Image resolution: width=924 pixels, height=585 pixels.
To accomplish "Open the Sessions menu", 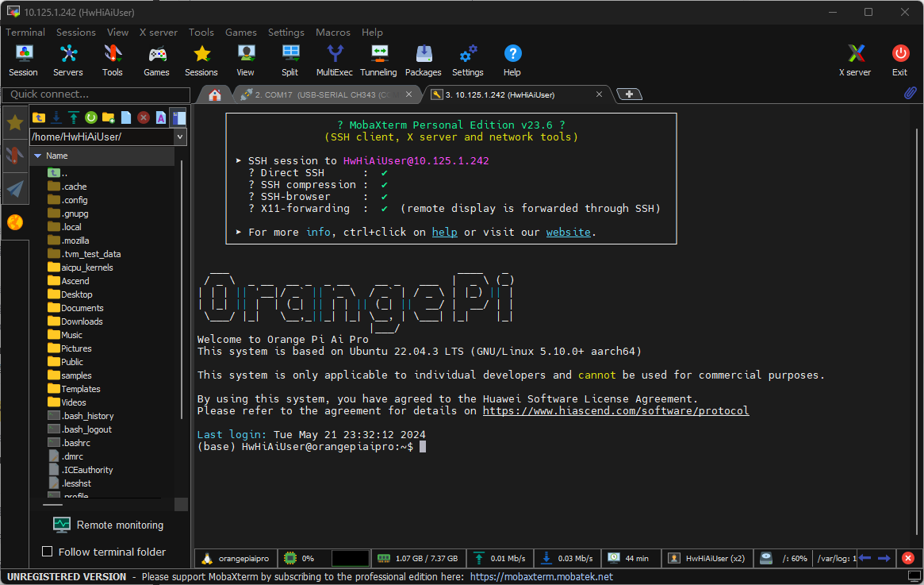I will (x=76, y=33).
